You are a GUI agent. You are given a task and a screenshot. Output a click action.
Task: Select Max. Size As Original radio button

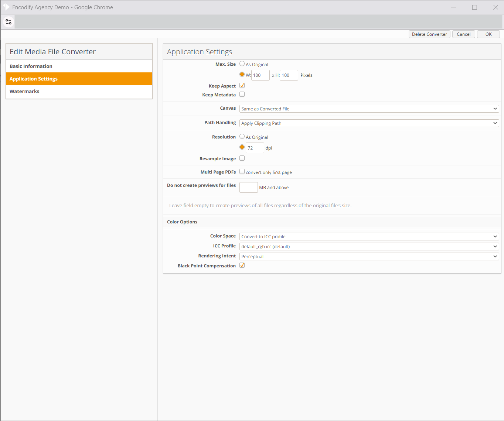point(242,64)
